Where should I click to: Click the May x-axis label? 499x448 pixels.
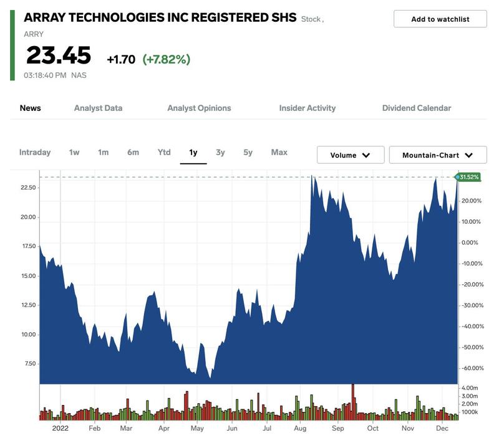coord(197,428)
